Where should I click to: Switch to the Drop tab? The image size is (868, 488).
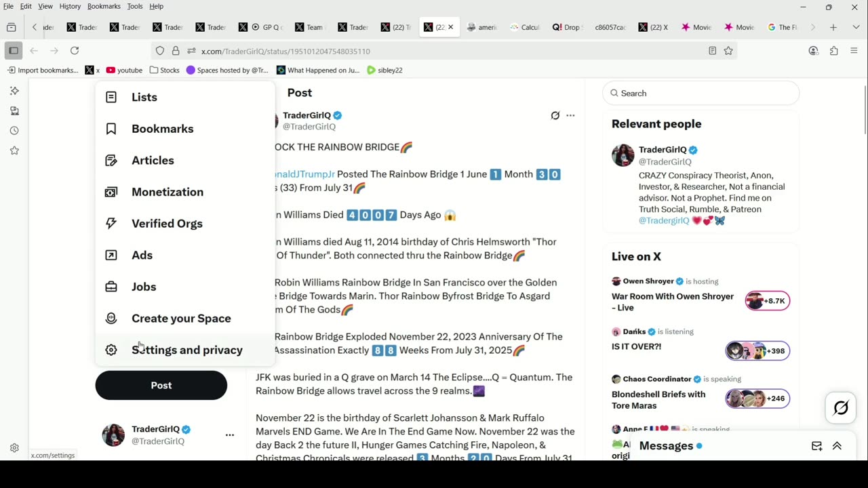567,27
